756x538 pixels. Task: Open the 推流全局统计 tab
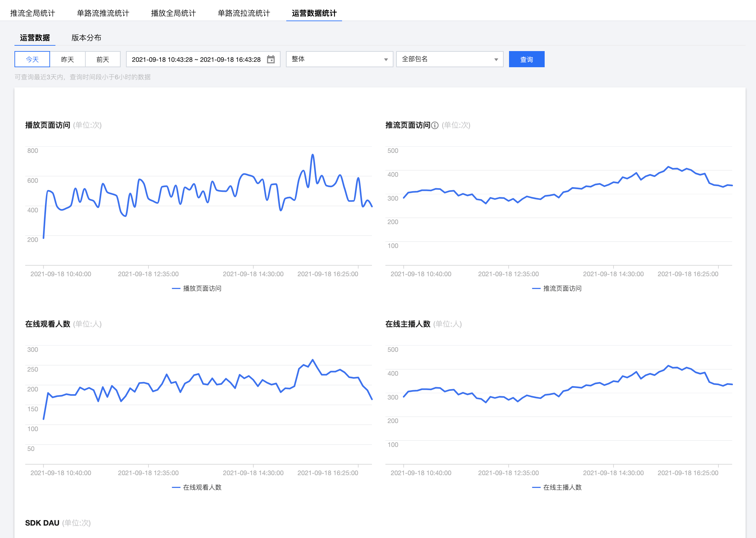tap(33, 13)
